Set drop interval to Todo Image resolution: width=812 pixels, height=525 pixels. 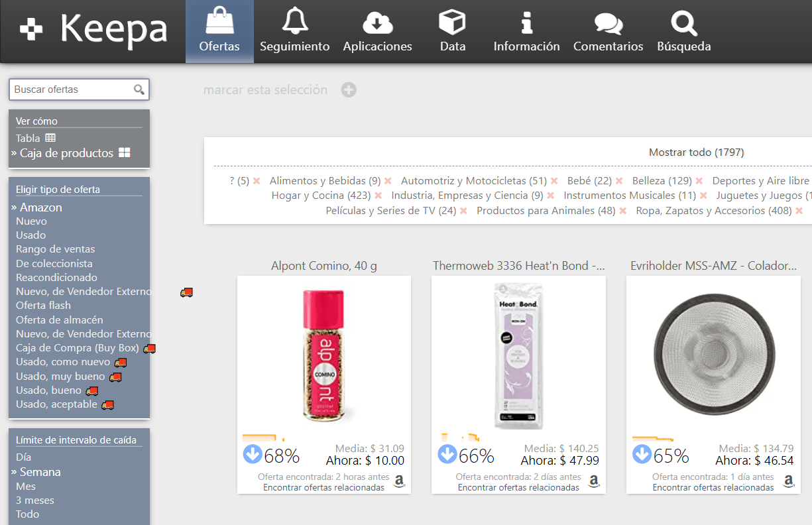coord(27,514)
